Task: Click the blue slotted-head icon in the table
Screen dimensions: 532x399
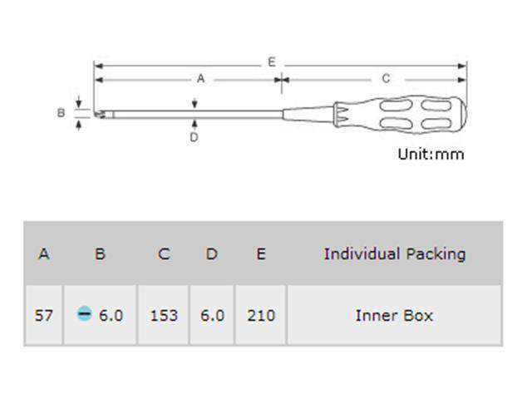Action: coord(84,315)
